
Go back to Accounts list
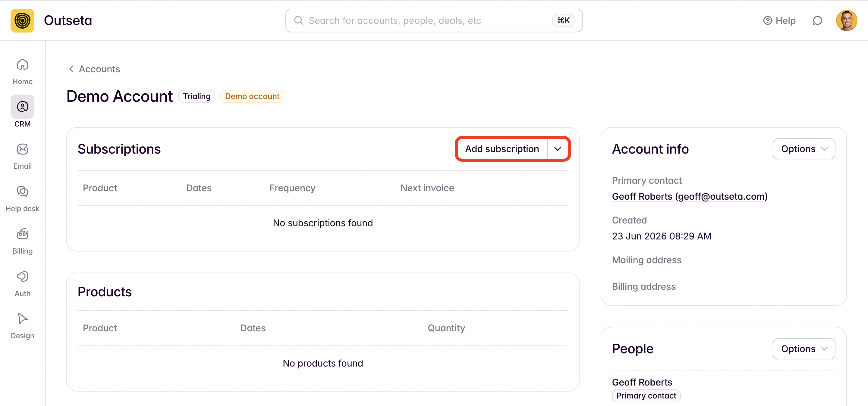click(99, 69)
